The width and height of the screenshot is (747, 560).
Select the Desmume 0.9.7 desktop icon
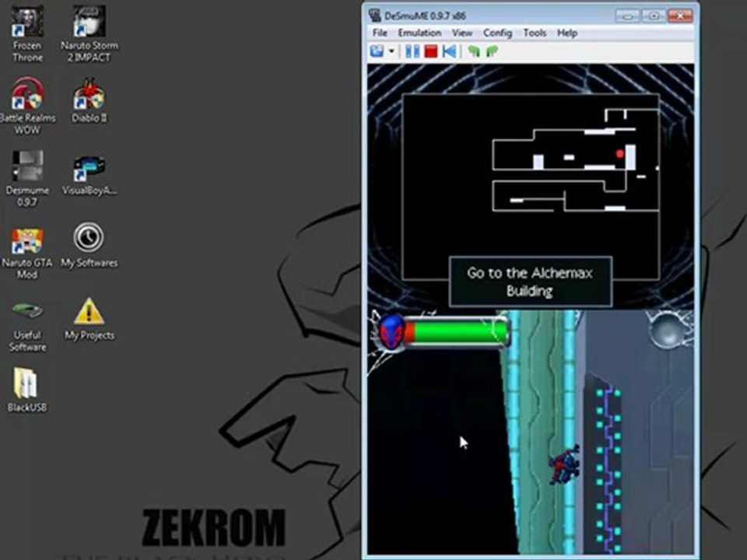click(x=27, y=179)
